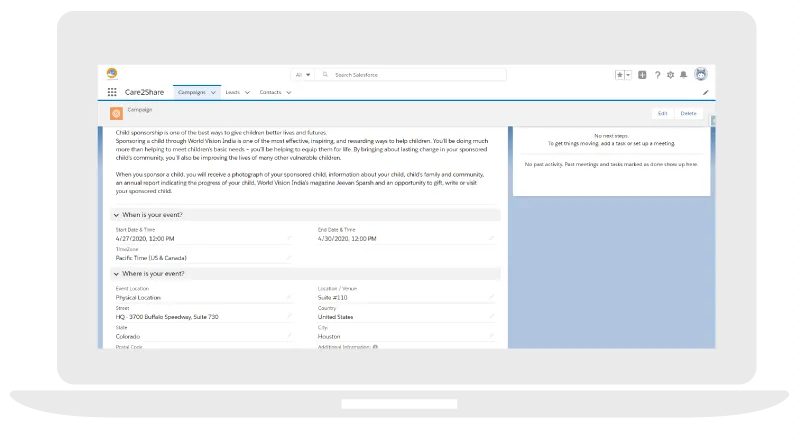Click Pacific Time (US & Canada) value
The width and height of the screenshot is (800, 435).
151,258
